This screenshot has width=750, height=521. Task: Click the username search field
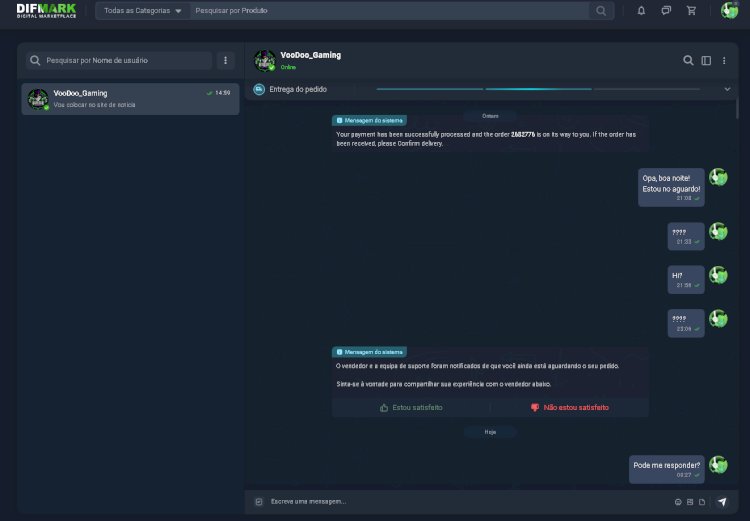(120, 60)
